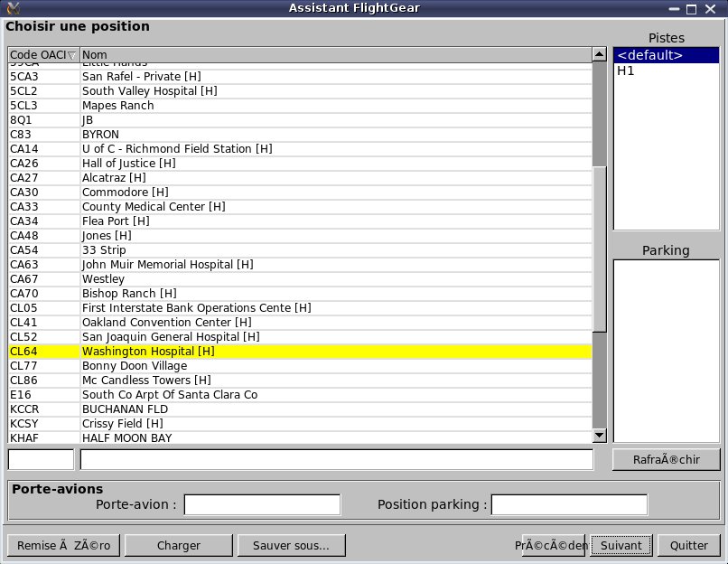Click the Rafraîchir button
The width and height of the screenshot is (728, 564).
667,459
